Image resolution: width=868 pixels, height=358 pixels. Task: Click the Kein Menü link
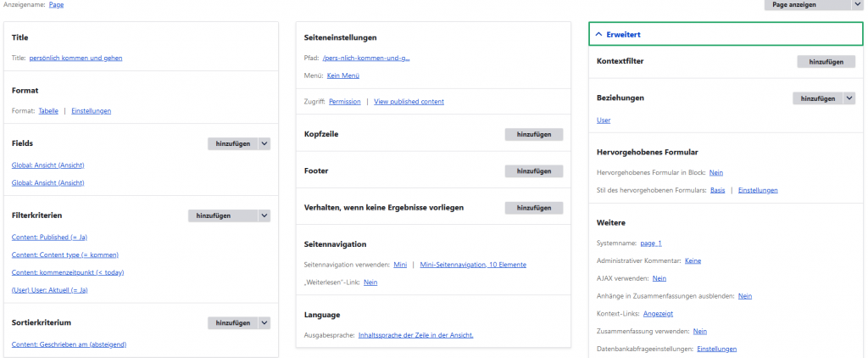[x=343, y=76]
